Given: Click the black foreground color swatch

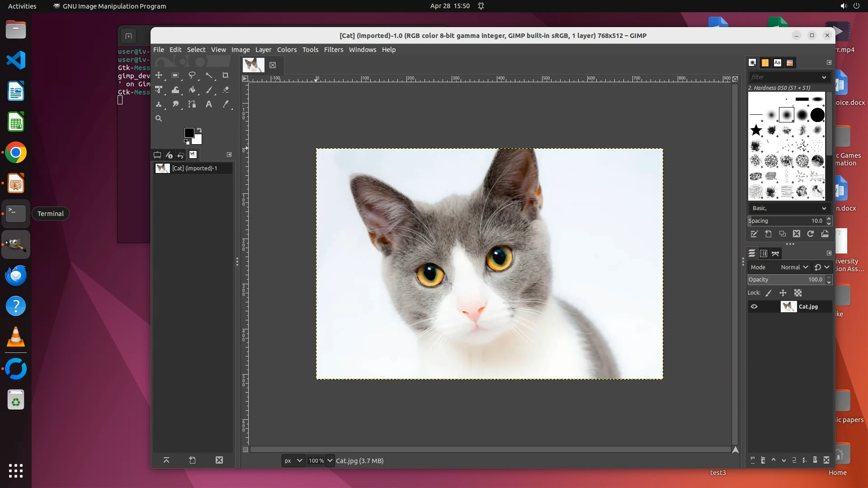Looking at the screenshot, I should click(189, 132).
